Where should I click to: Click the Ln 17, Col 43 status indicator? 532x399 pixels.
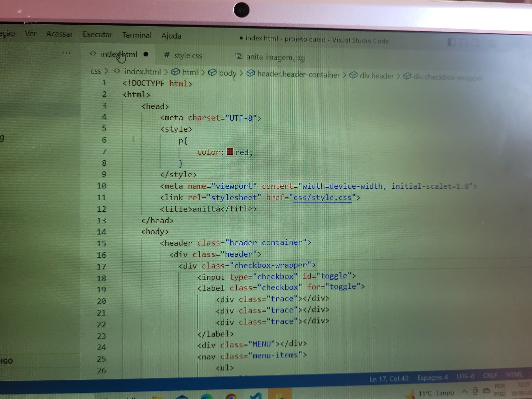coord(389,378)
